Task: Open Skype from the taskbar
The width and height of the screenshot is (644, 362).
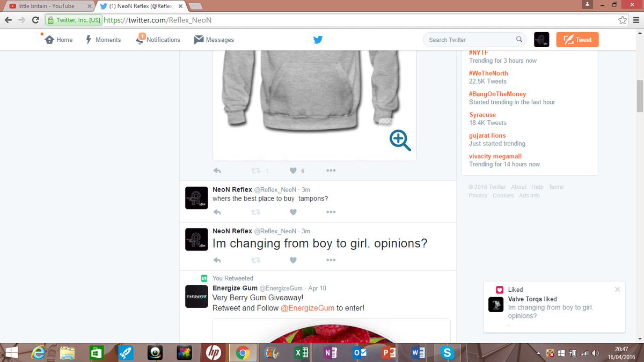Action: tap(448, 353)
